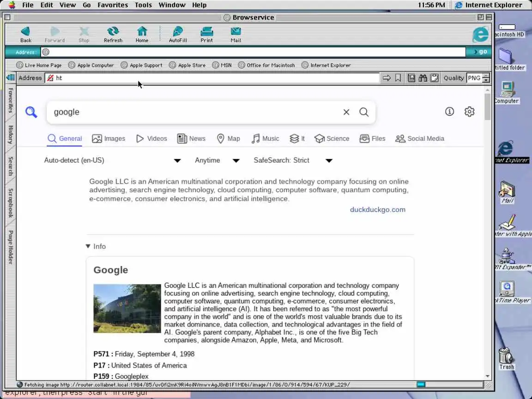Switch to the It category
The width and height of the screenshot is (532, 399).
[x=297, y=139]
